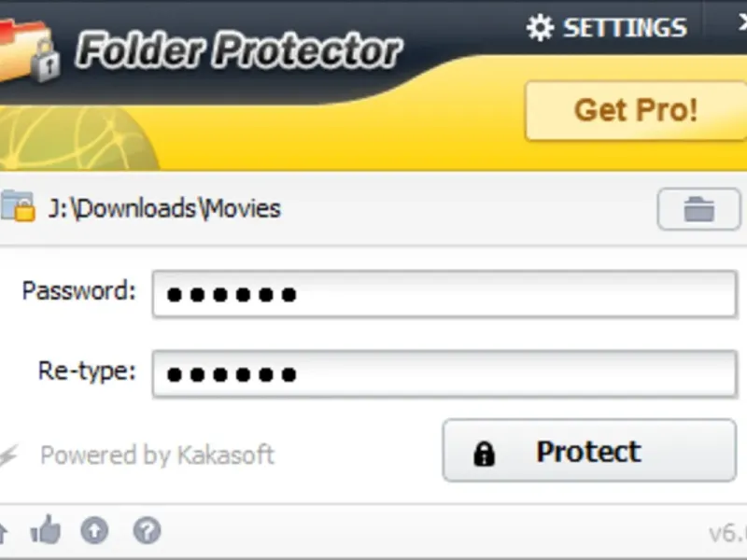This screenshot has height=560, width=747.
Task: Click the J:\Downloads\Movies folder path
Action: point(163,207)
